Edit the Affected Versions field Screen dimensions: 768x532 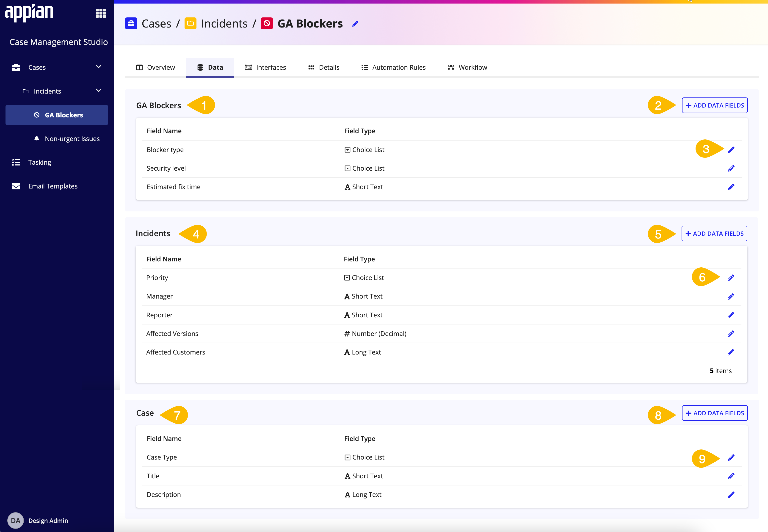coord(731,334)
